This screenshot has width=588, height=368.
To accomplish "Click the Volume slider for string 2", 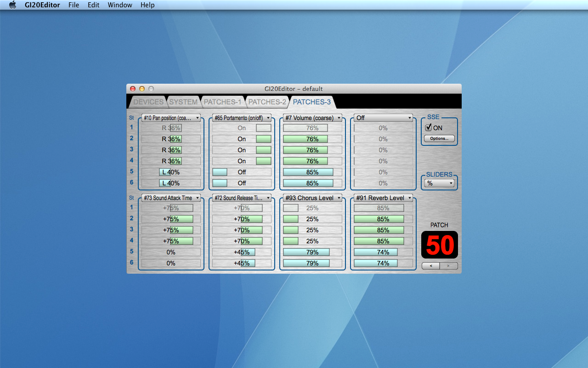I will click(312, 139).
